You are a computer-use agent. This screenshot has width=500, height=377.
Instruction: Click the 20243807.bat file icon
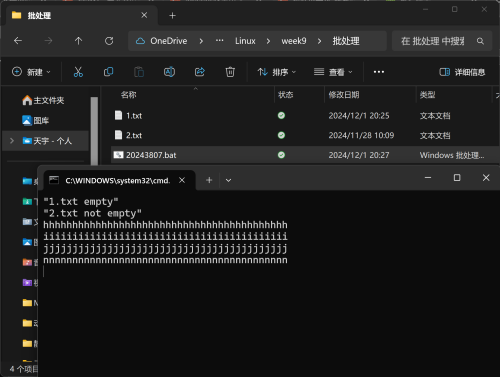point(118,155)
